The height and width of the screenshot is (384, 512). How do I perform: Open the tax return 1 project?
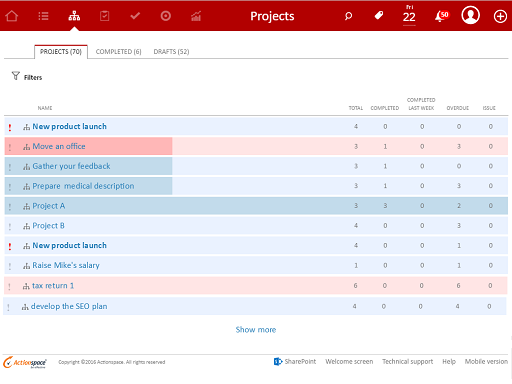[53, 286]
